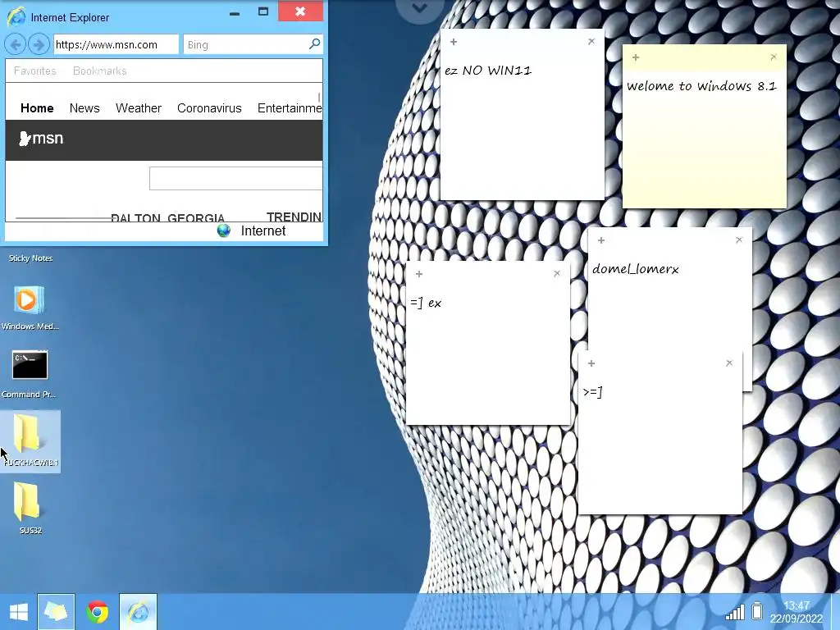Open the Bookmarks menu
840x630 pixels.
point(99,71)
